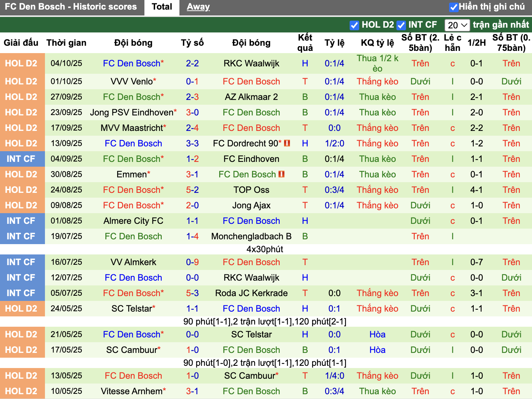This screenshot has width=532, height=399.
Task: Click KQ tỷ lệ column header
Action: pos(377,43)
